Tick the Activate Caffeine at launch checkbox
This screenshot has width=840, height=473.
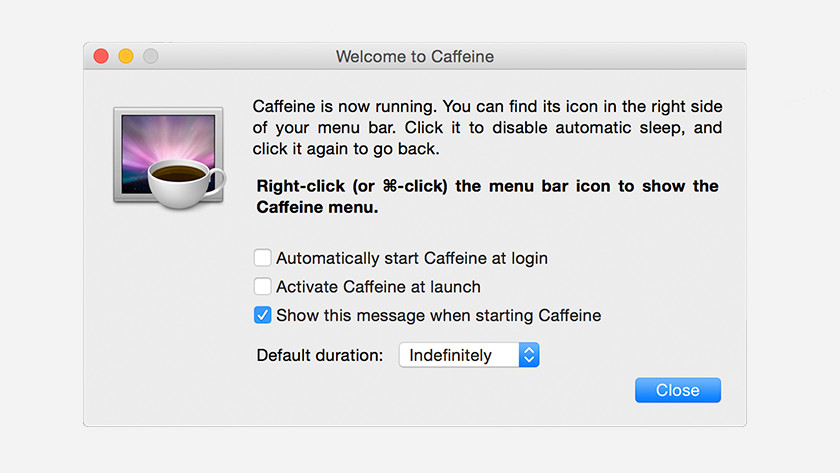(x=262, y=286)
